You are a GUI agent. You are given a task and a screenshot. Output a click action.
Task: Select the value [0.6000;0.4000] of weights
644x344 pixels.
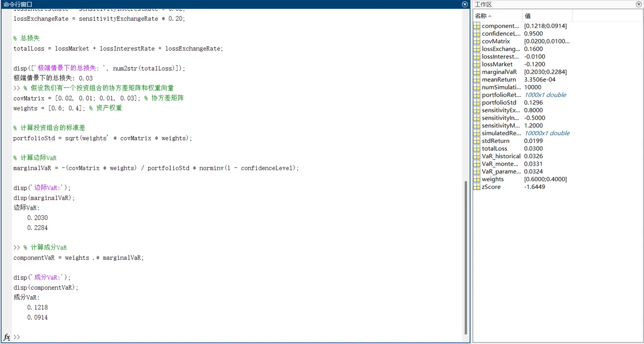click(x=546, y=179)
